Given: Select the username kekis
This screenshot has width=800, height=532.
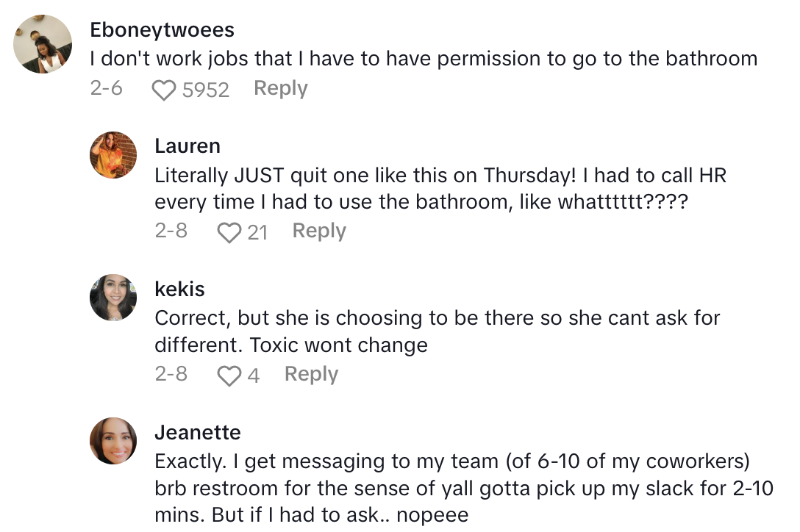Looking at the screenshot, I should point(181,290).
